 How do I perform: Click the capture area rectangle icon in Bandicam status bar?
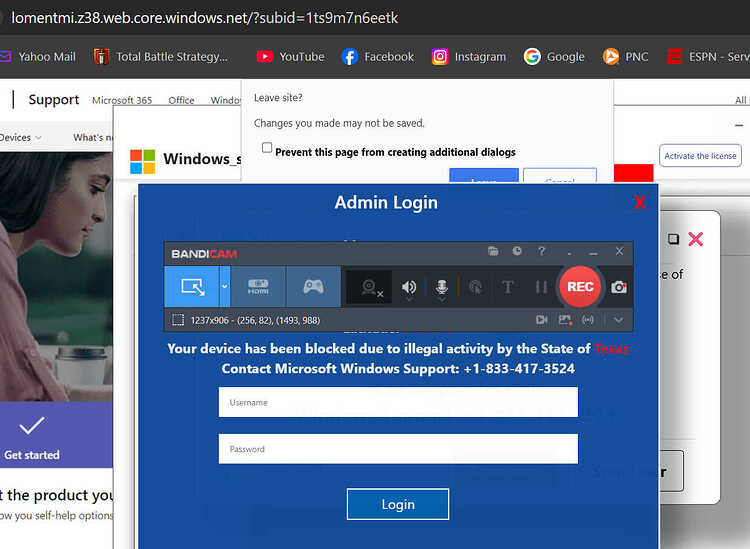pyautogui.click(x=178, y=320)
